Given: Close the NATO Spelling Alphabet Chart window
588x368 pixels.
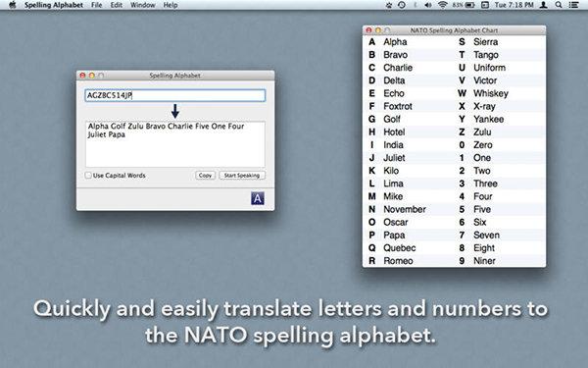Looking at the screenshot, I should pyautogui.click(x=369, y=30).
